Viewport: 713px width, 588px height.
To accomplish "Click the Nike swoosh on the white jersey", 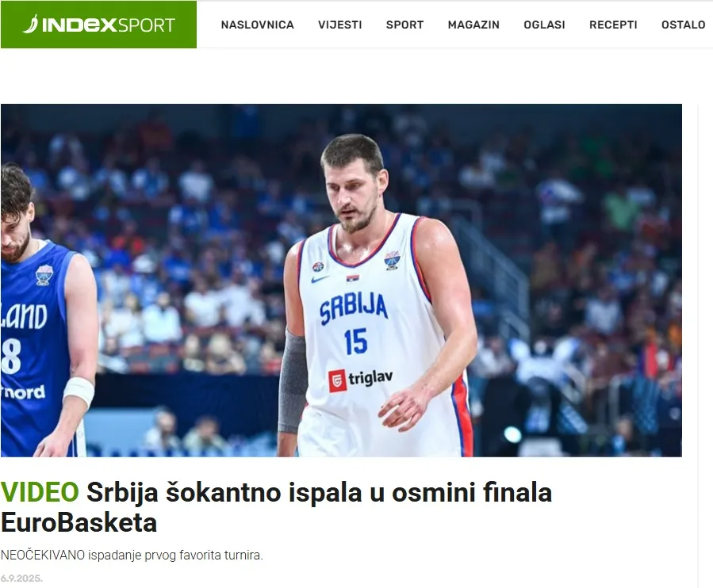I will [320, 279].
